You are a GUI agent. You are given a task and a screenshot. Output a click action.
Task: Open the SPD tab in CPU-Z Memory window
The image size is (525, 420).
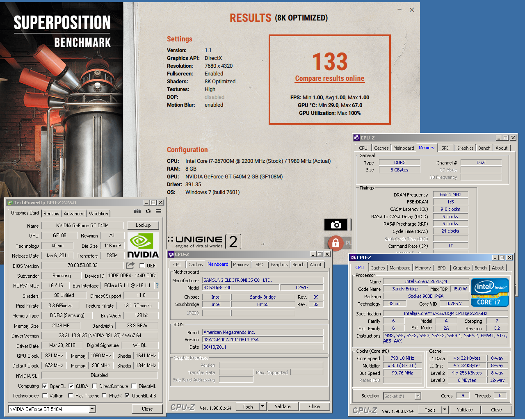445,148
